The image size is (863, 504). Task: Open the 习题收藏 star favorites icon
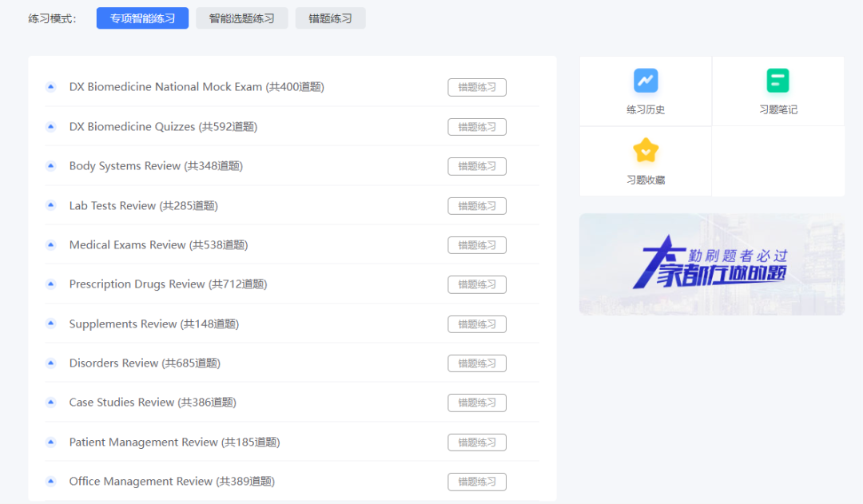pos(646,151)
